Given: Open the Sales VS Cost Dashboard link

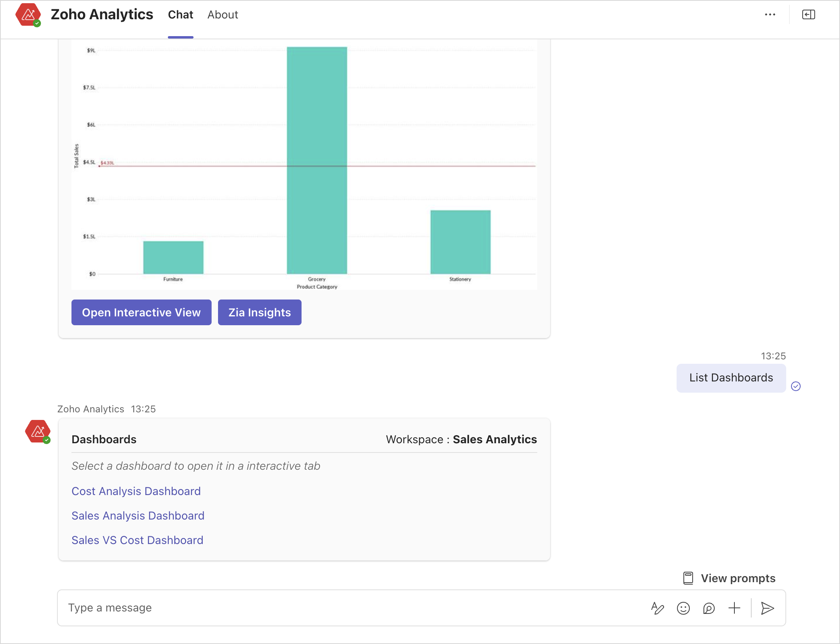Looking at the screenshot, I should pyautogui.click(x=137, y=540).
